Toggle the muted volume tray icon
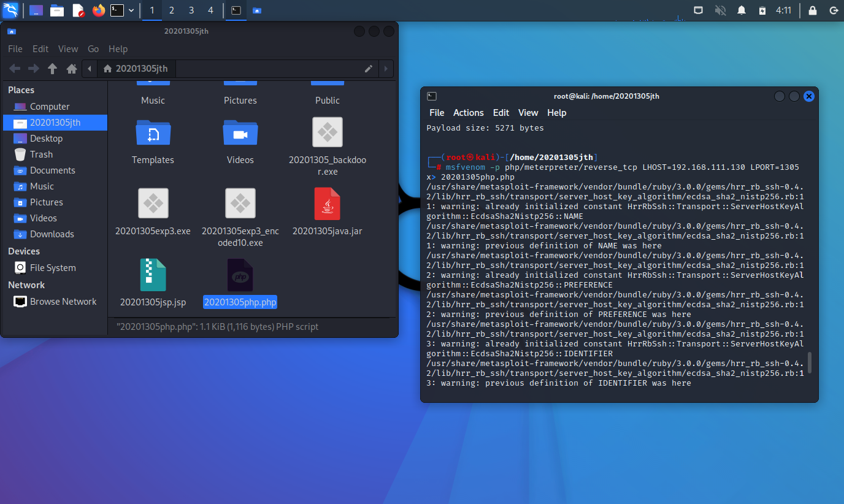Image resolution: width=844 pixels, height=504 pixels. tap(720, 10)
